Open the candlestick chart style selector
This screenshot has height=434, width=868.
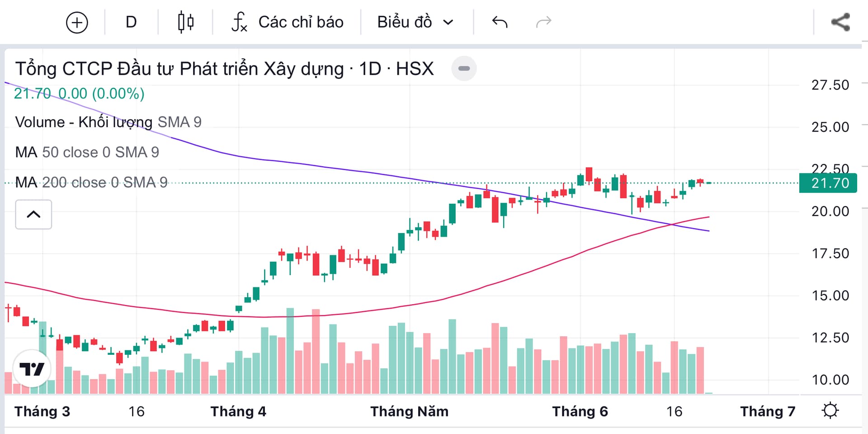(185, 22)
